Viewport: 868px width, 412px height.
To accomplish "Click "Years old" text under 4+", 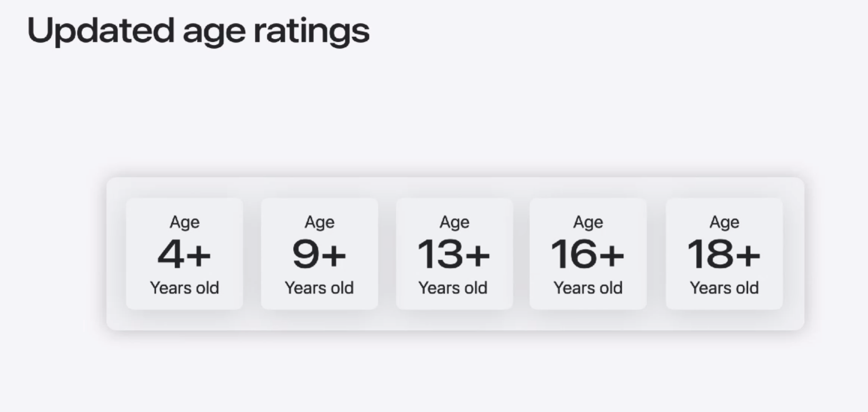I will tap(184, 288).
